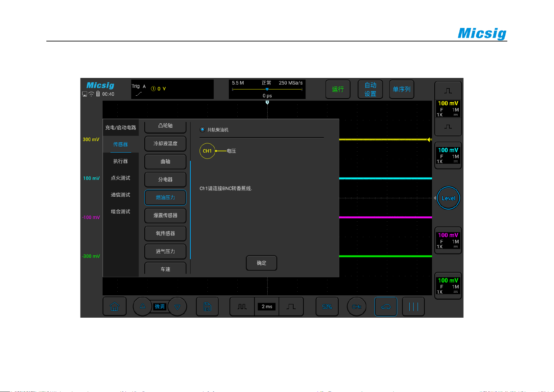This screenshot has height=392, width=554.
Task: Tap the yellow trigger level arrow
Action: pos(429,140)
